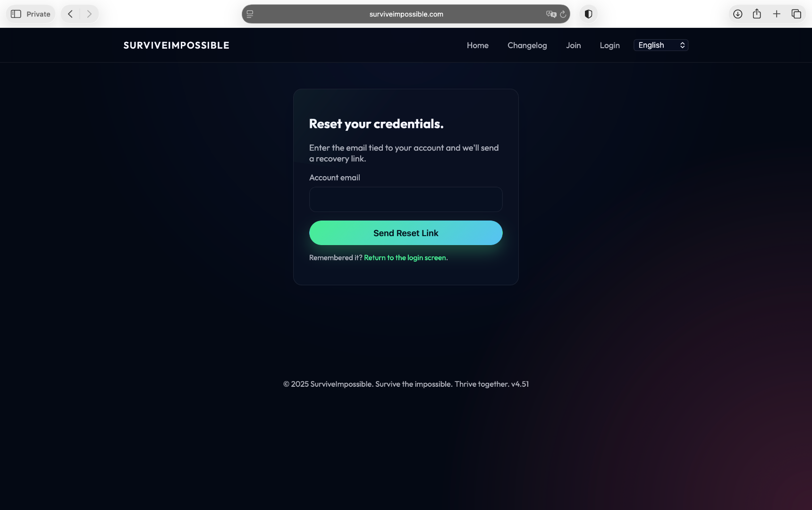The height and width of the screenshot is (510, 812).
Task: Click the Private browsing label
Action: [38, 14]
